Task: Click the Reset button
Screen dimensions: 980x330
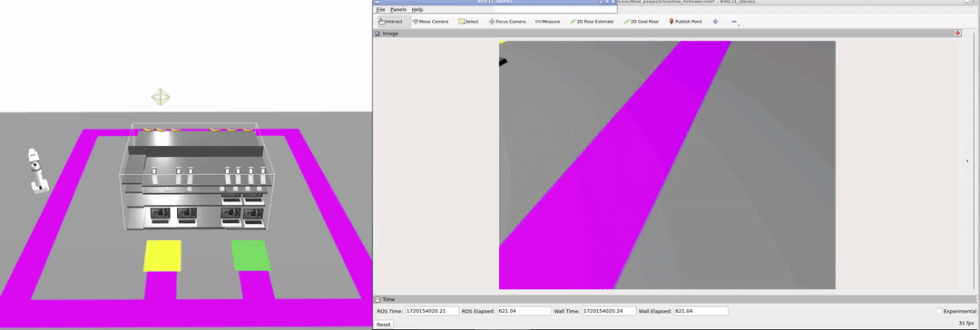Action: (383, 325)
